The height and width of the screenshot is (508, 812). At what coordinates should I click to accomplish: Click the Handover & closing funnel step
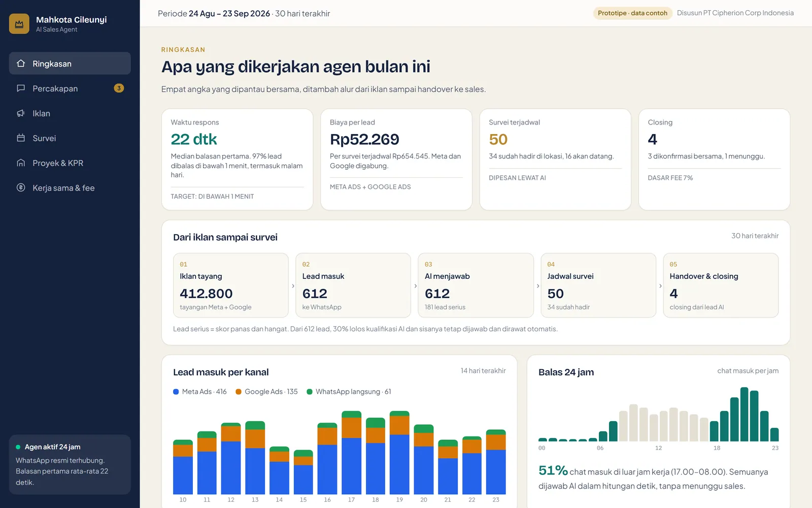coord(721,285)
